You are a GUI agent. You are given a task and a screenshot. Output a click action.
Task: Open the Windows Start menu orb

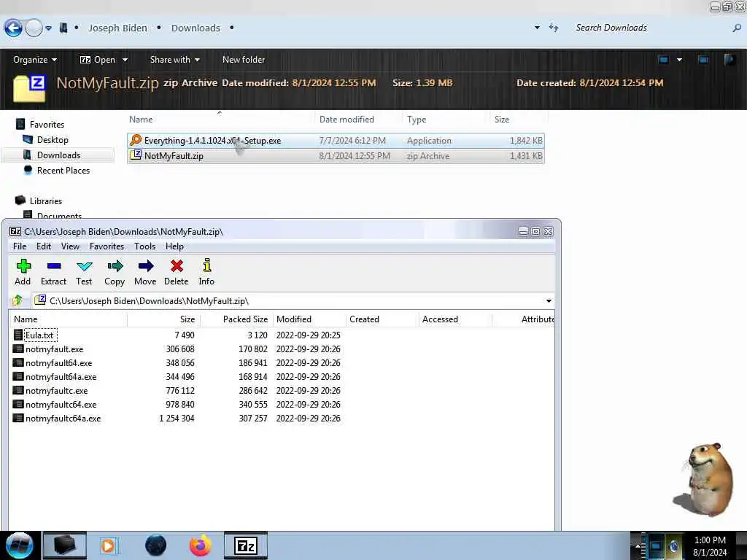[20, 545]
